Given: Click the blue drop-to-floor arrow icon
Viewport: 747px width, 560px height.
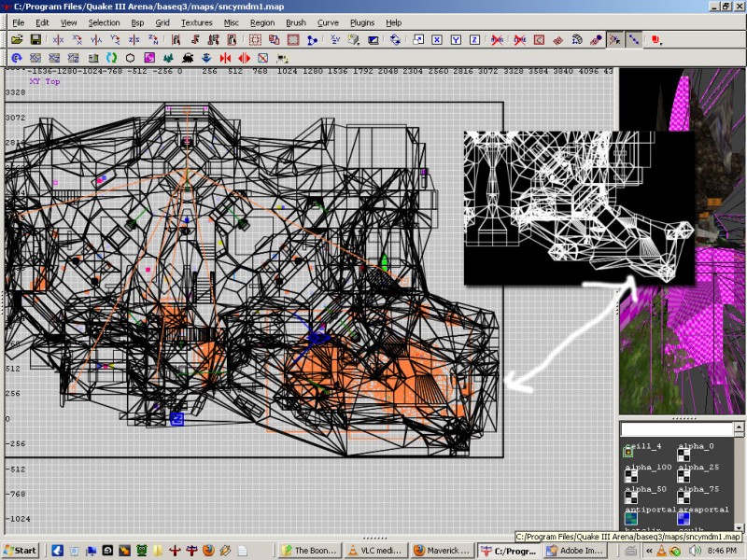Looking at the screenshot, I should pos(206,58).
